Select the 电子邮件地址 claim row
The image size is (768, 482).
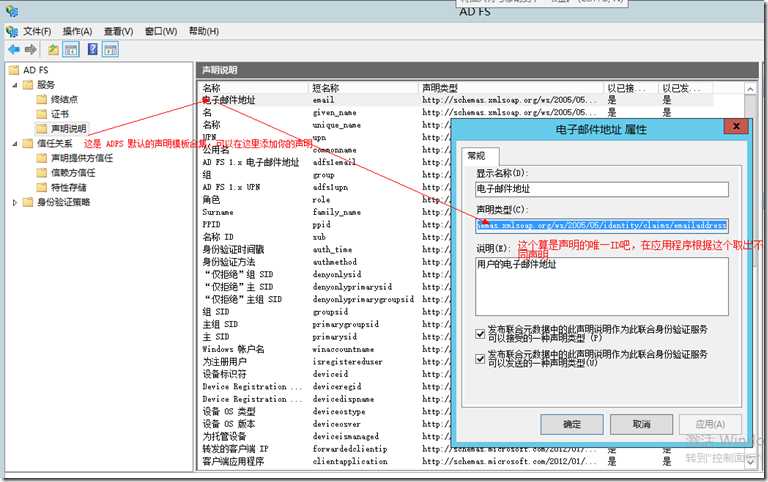[x=457, y=100]
